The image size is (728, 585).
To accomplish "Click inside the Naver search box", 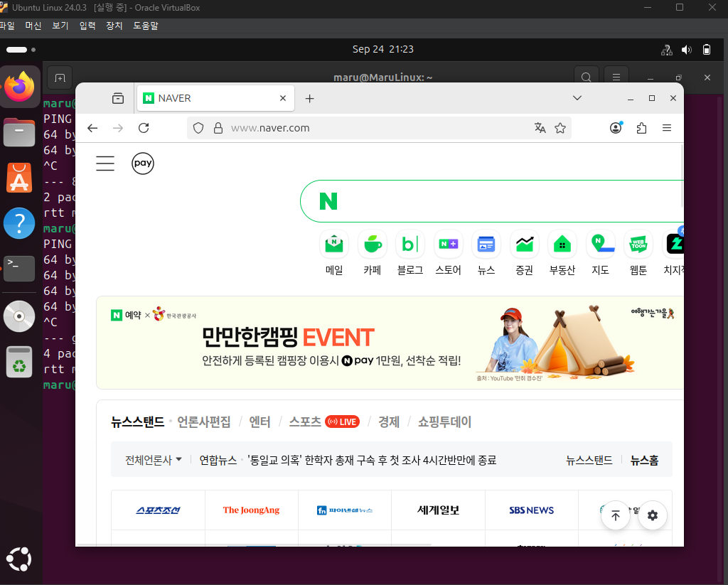I will coord(492,201).
